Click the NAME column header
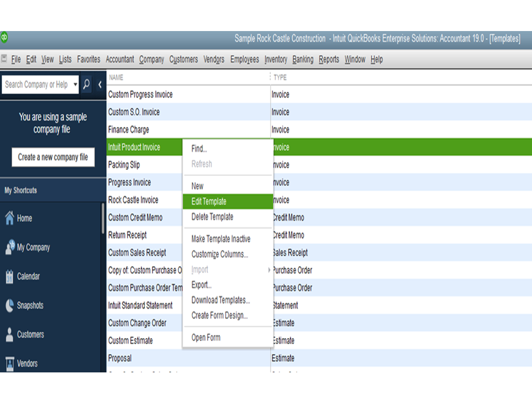The width and height of the screenshot is (532, 399). click(188, 78)
